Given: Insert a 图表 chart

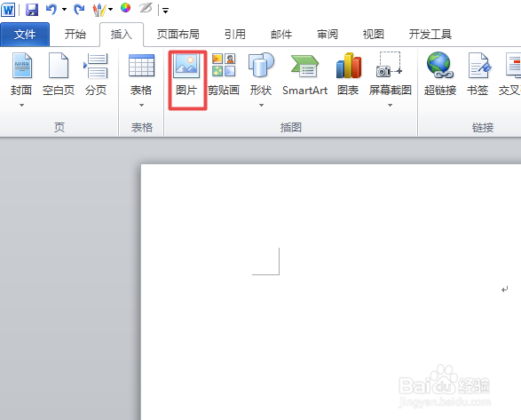Looking at the screenshot, I should coord(348,74).
